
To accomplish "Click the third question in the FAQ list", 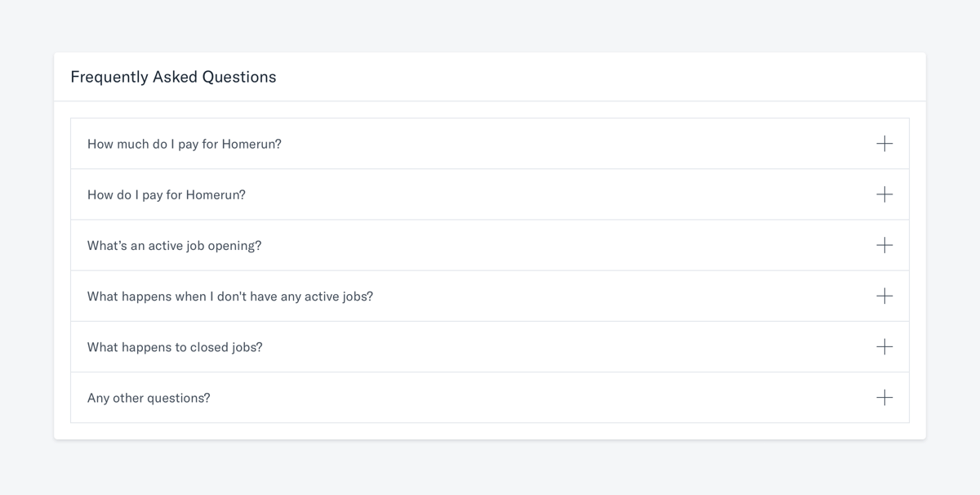I will click(x=490, y=245).
